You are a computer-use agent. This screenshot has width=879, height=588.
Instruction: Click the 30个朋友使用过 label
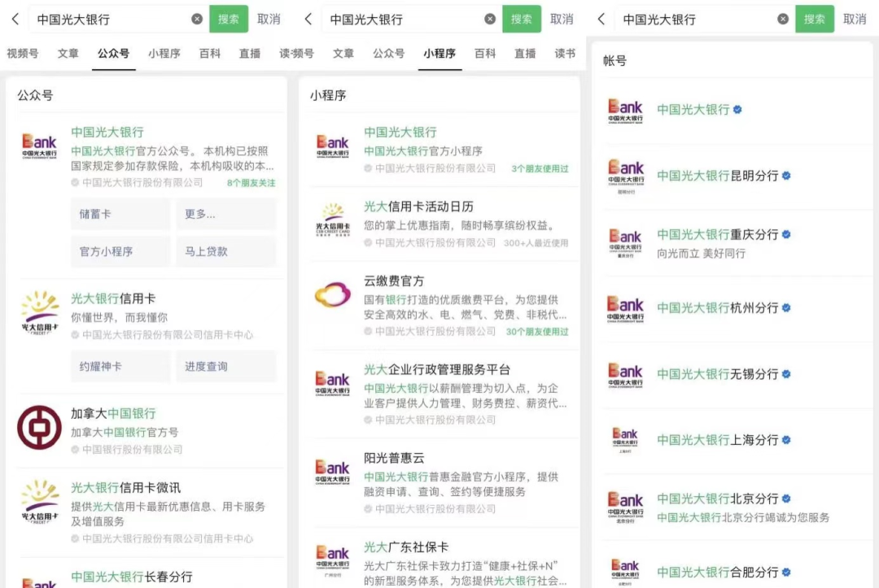point(537,332)
